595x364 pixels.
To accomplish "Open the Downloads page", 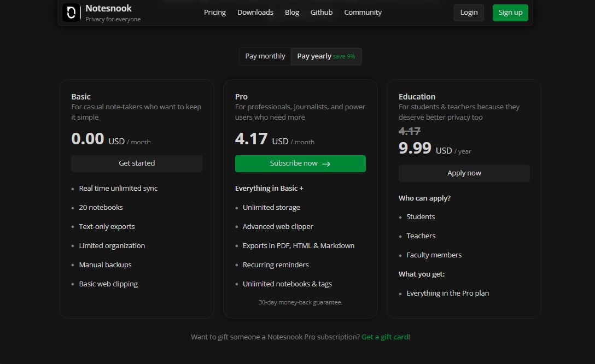I will point(255,12).
